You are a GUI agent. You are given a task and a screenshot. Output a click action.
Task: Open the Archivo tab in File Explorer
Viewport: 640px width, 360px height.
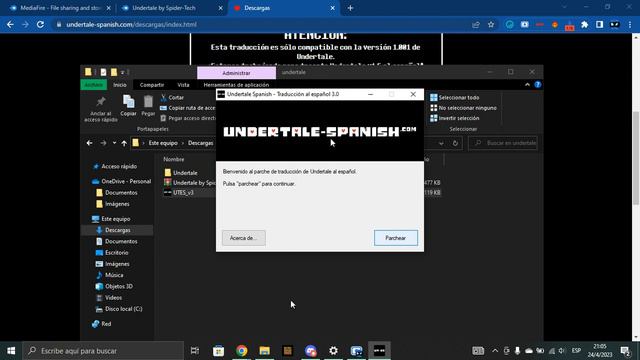[x=93, y=84]
